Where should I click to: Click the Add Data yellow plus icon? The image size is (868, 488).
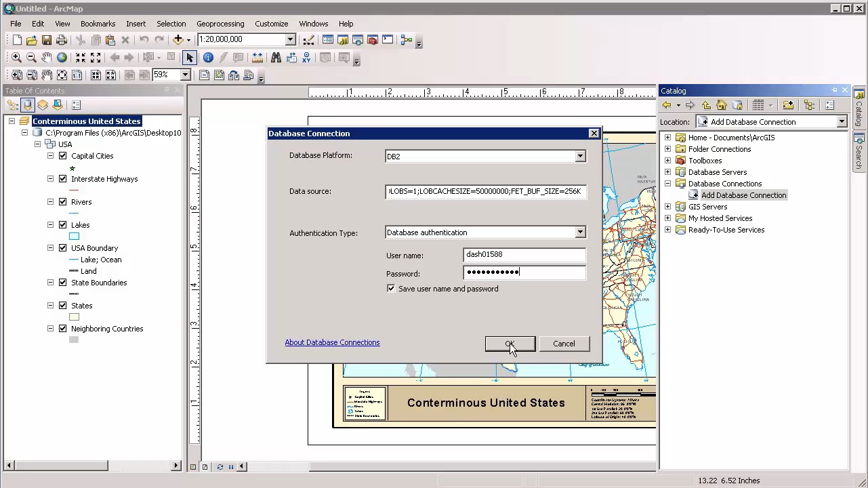pos(178,40)
